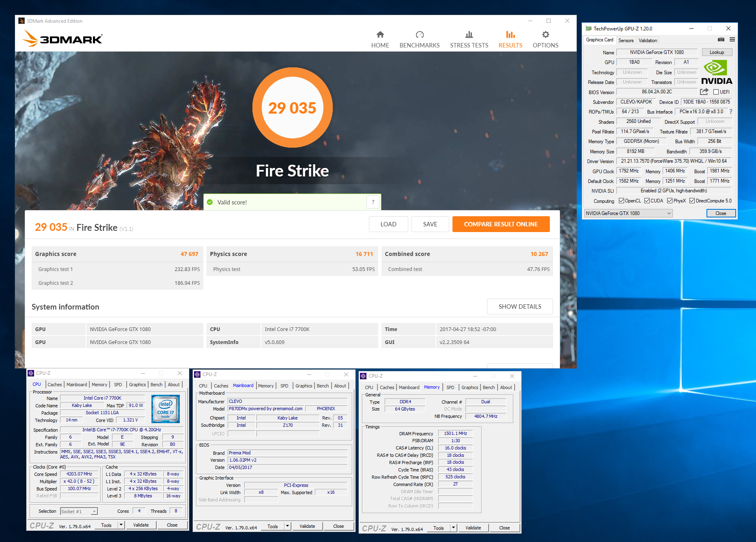This screenshot has height=542, width=756.
Task: Expand Tools dropdown arrow in CPU-Z CPU window
Action: [x=121, y=525]
